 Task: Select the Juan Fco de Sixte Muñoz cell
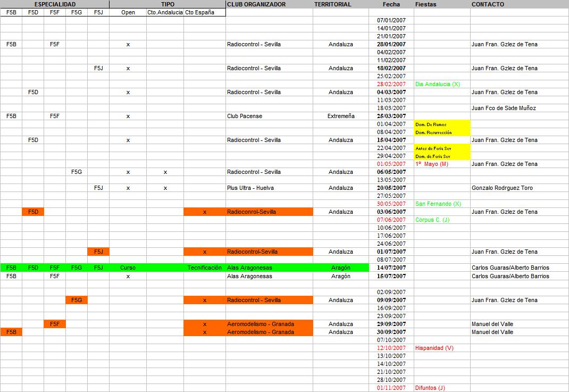click(503, 108)
